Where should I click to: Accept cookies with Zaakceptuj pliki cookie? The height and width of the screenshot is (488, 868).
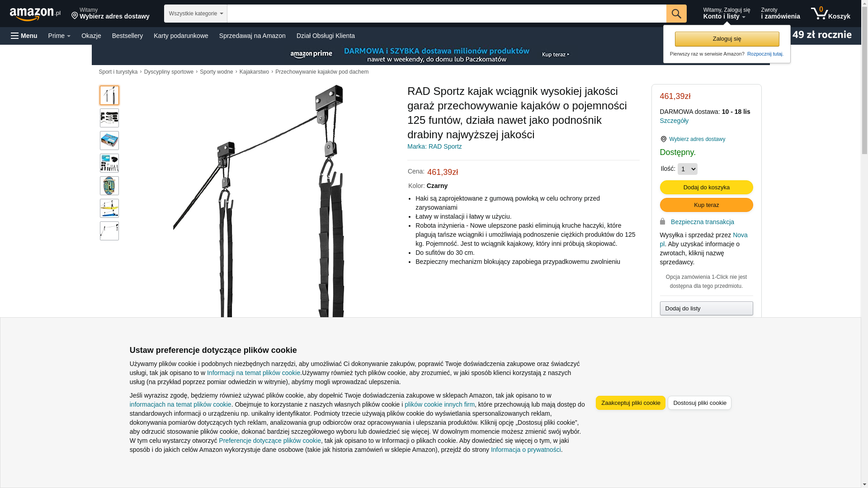(x=631, y=403)
